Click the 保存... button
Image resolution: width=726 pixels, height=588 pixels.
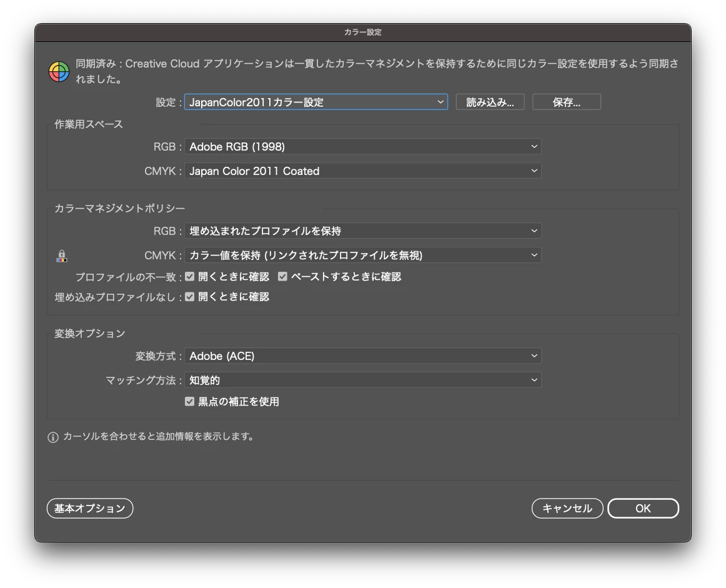tap(566, 102)
